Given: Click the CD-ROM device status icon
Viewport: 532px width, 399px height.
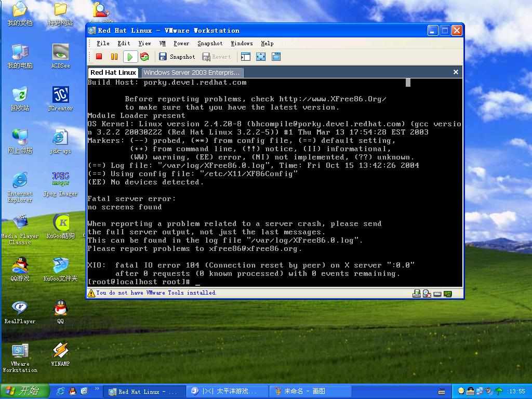Looking at the screenshot, I should 427,294.
